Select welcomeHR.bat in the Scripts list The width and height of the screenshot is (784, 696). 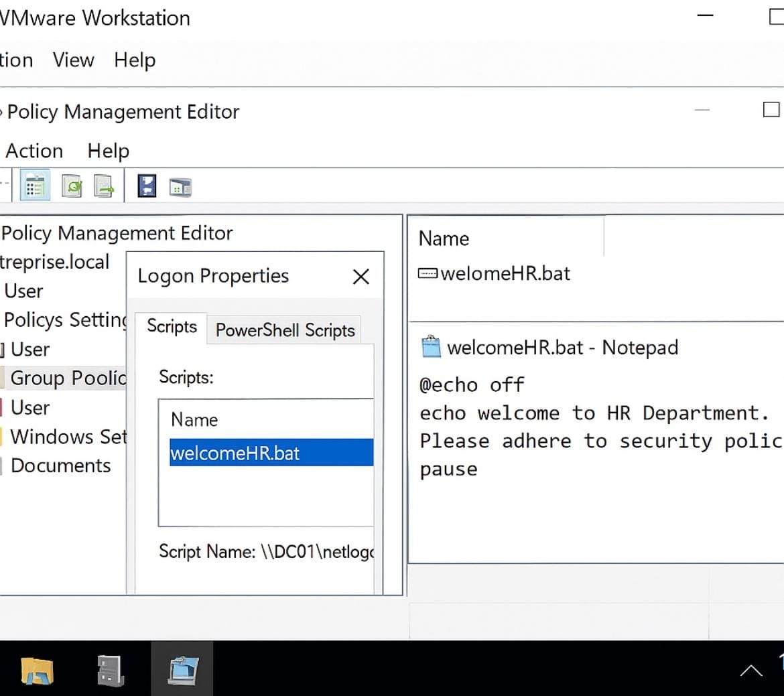[x=271, y=452]
